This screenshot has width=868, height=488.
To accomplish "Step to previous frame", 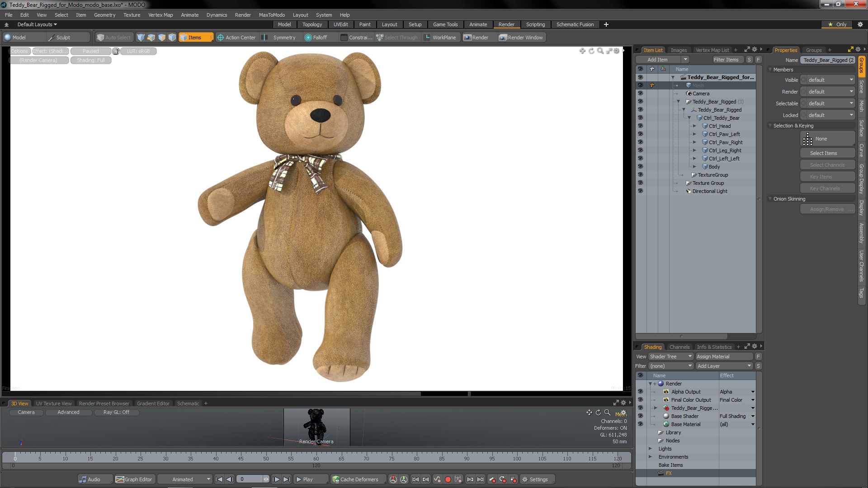I will 230,479.
